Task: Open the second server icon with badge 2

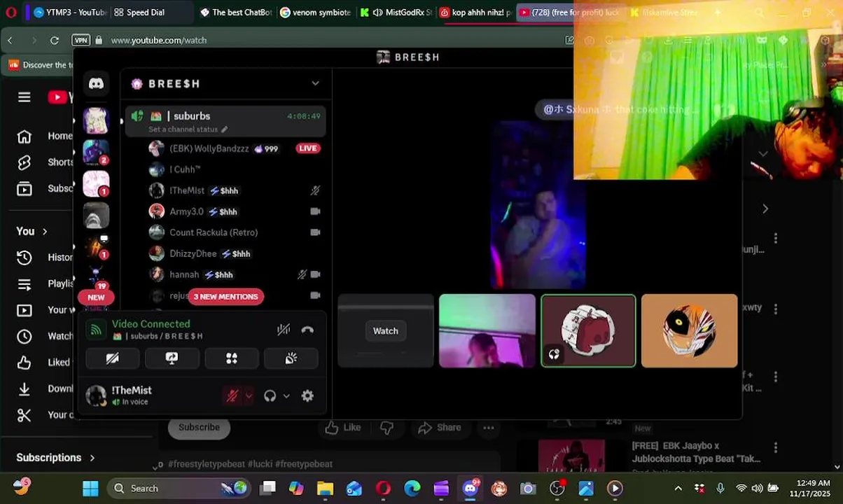Action: (96, 152)
